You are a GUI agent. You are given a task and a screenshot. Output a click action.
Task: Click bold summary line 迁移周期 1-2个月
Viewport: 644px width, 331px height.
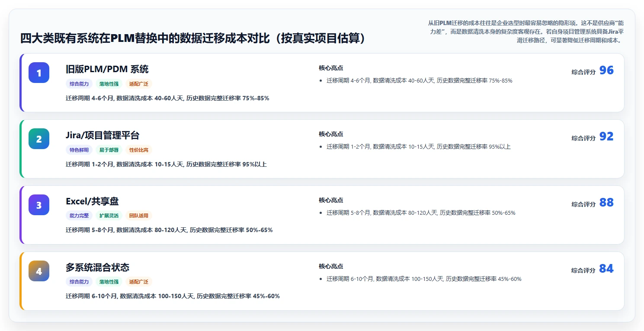(x=166, y=164)
